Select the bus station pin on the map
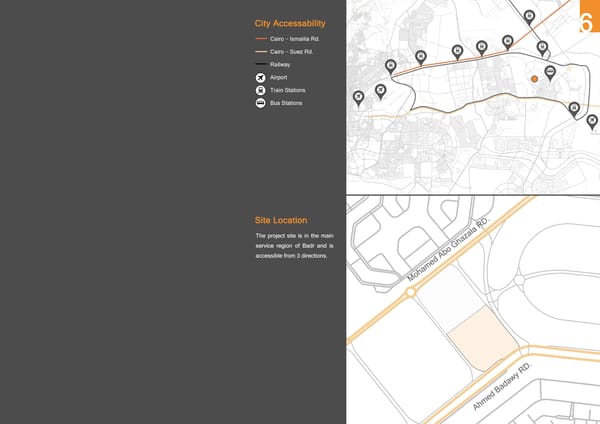The image size is (600, 424). [550, 72]
